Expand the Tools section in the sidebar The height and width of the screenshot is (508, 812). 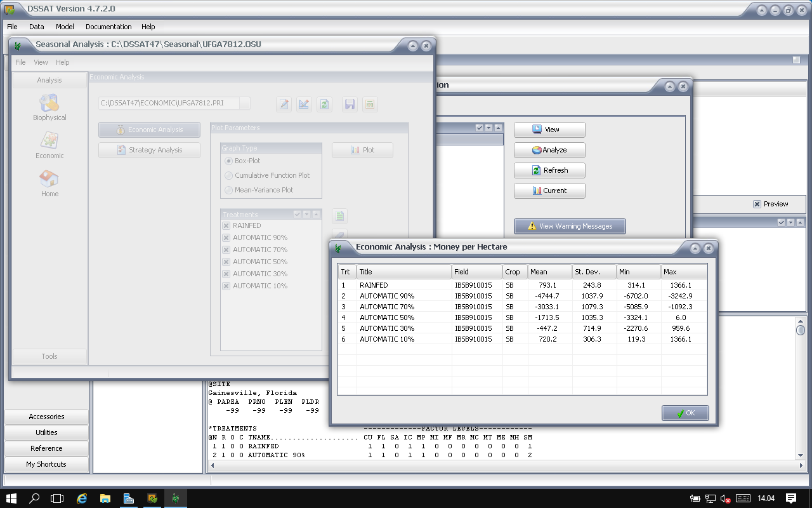[x=49, y=356]
